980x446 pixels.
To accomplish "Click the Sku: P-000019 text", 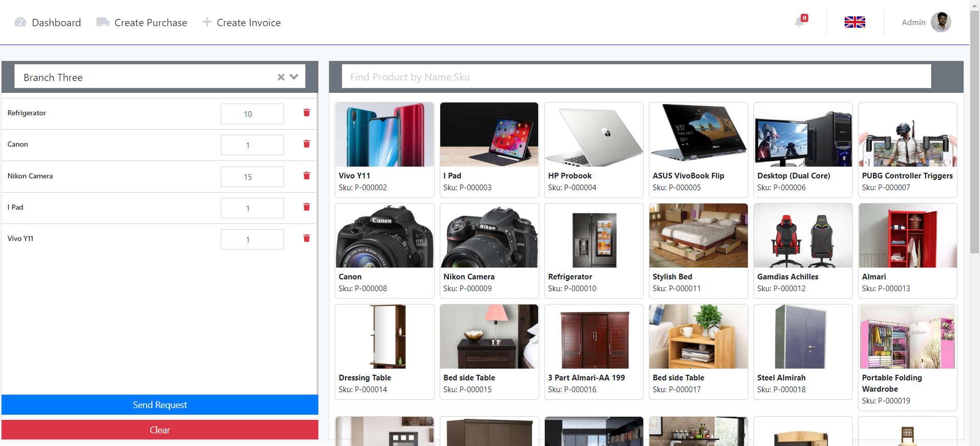I will (886, 401).
